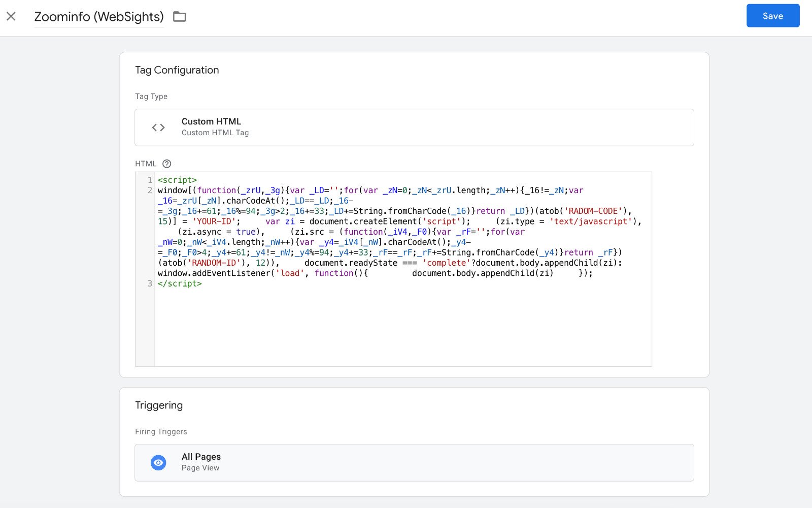Click the All Pages eye trigger icon
The height and width of the screenshot is (508, 812).
158,463
